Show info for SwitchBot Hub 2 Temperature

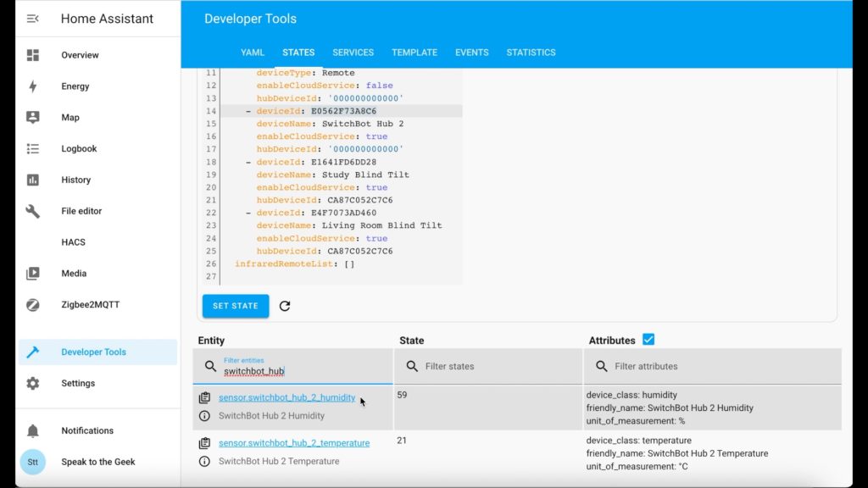point(205,461)
